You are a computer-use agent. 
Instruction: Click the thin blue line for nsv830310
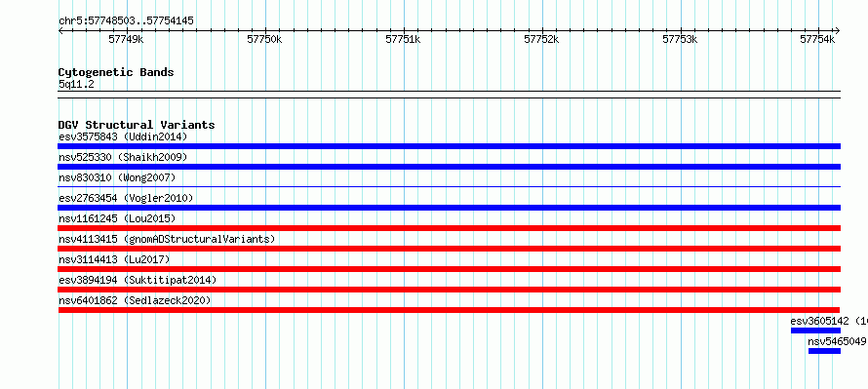pyautogui.click(x=450, y=187)
